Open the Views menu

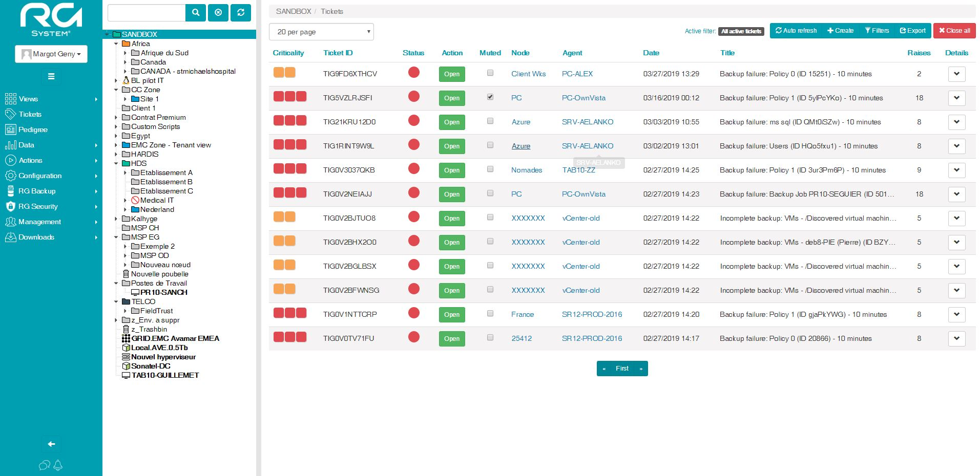(x=51, y=99)
